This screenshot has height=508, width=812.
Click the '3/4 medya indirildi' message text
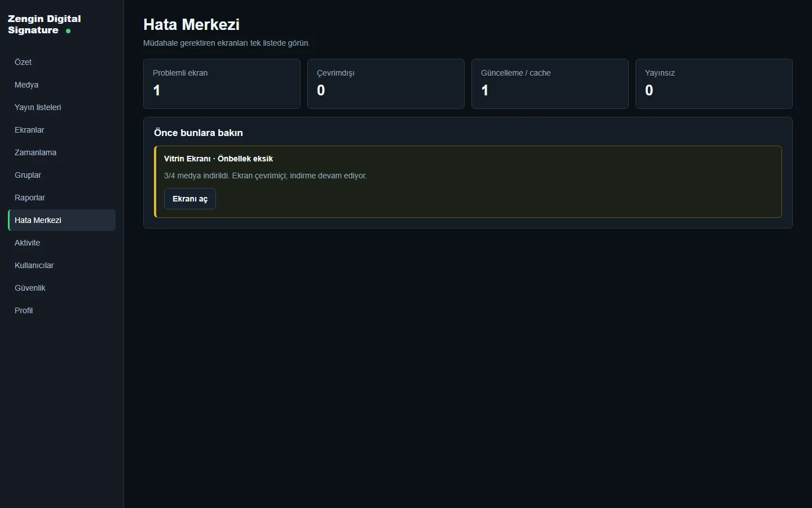pos(265,176)
